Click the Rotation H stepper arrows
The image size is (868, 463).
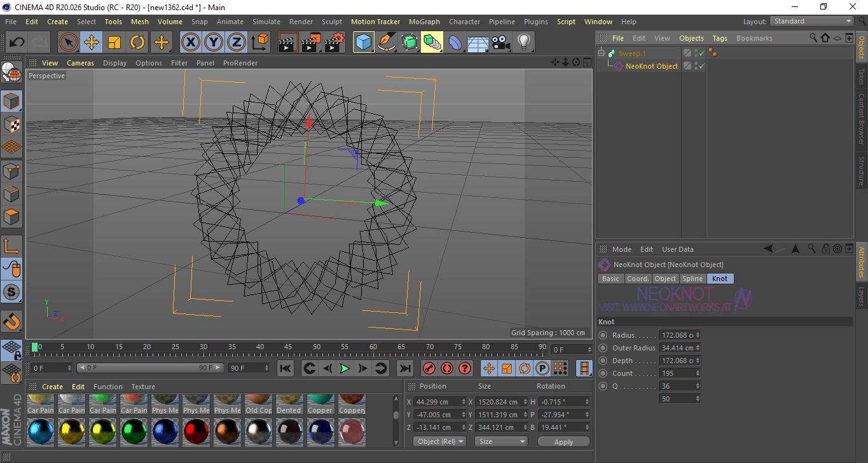586,402
